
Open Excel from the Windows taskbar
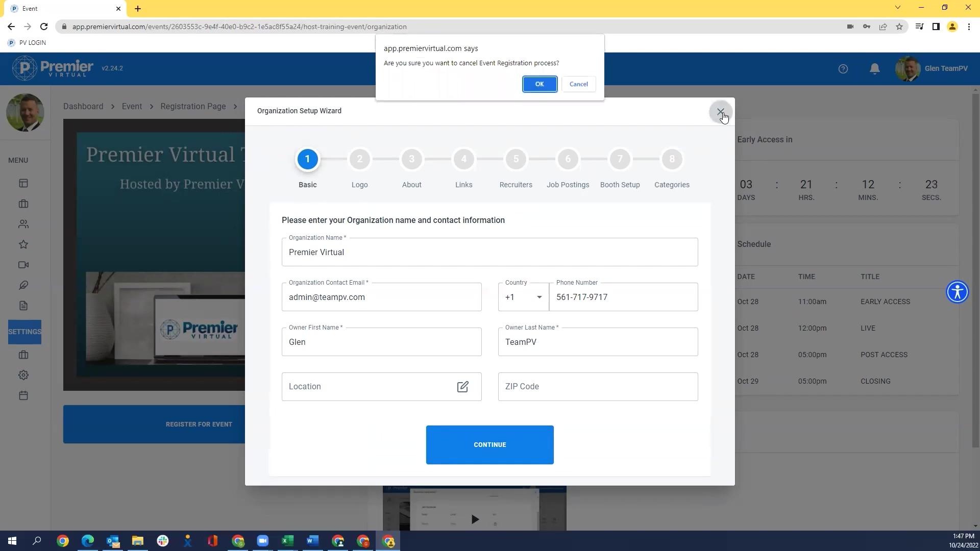coord(287,541)
